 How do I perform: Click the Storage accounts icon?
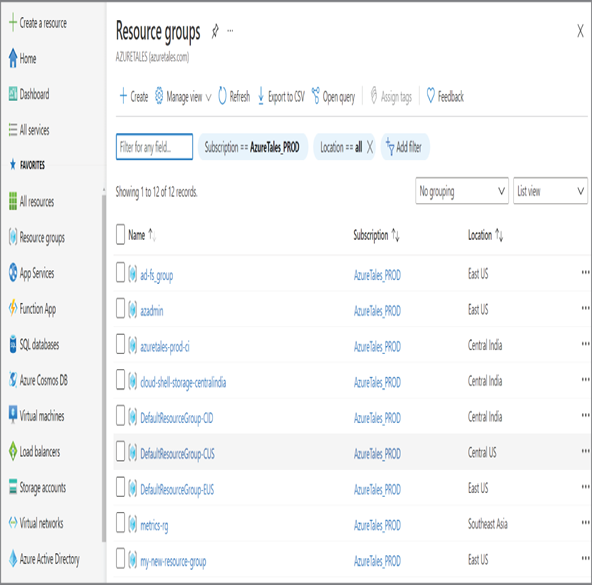[x=13, y=487]
